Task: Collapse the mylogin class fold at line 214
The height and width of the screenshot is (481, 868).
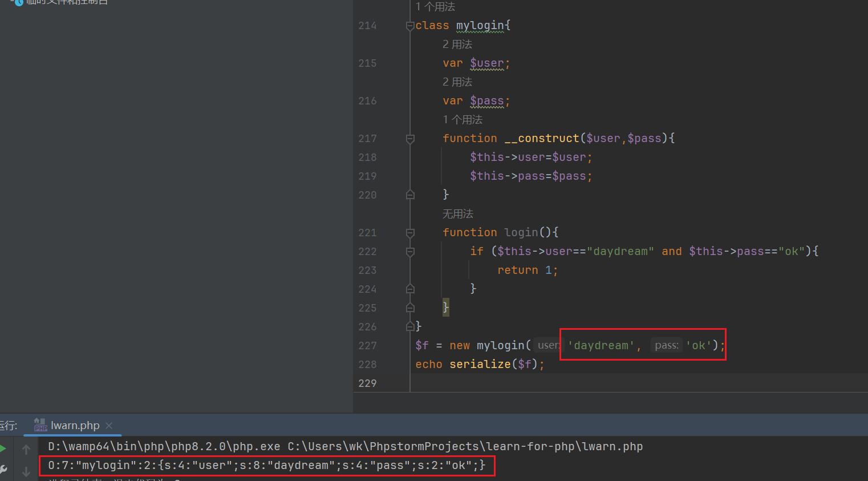Action: (x=410, y=26)
